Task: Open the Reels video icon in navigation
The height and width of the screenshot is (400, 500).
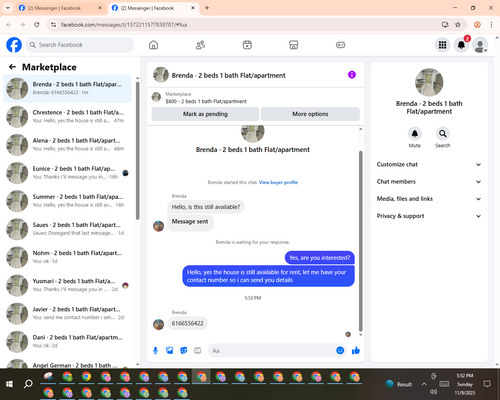Action: pyautogui.click(x=247, y=45)
